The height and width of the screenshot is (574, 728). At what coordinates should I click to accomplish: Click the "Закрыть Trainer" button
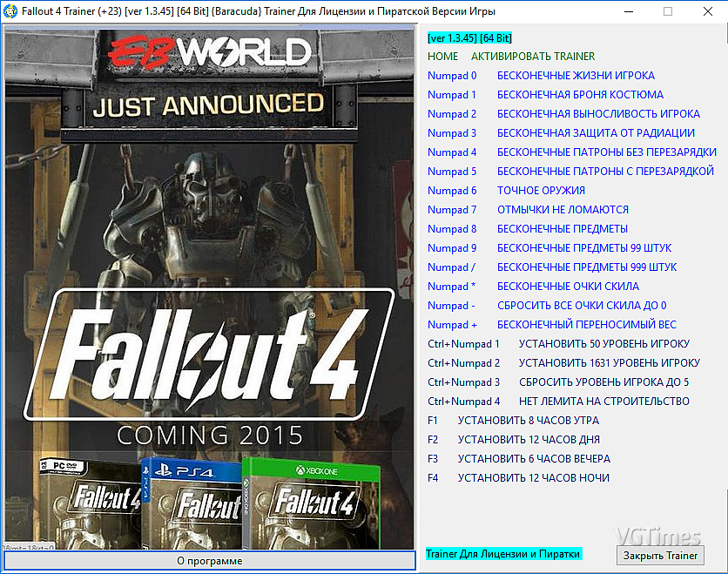click(660, 556)
